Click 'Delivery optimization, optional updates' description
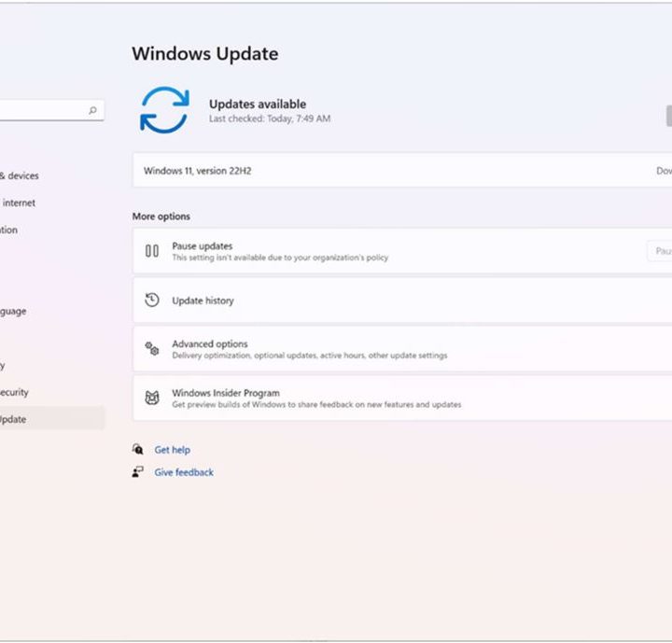Viewport: 672px width, 643px height. (x=310, y=356)
